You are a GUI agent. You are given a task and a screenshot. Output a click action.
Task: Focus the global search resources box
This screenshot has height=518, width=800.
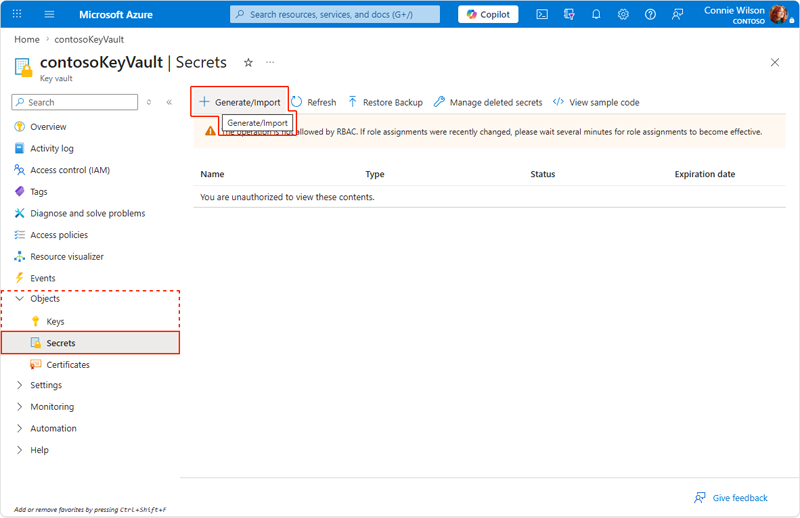[335, 14]
